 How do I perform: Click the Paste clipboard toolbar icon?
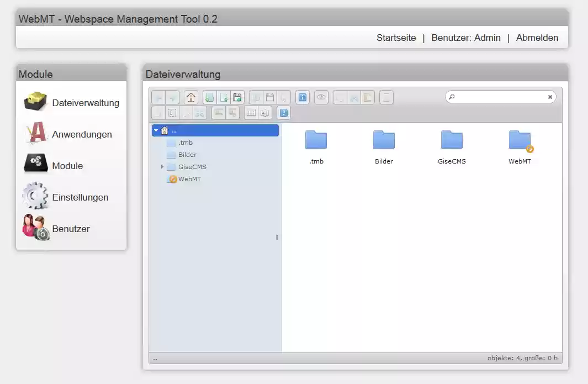click(x=368, y=98)
